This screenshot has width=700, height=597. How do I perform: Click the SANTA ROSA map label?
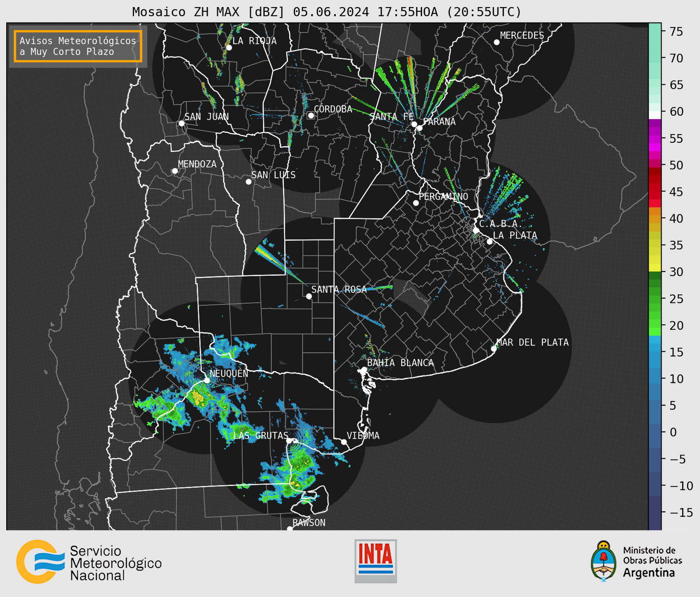coord(339,289)
